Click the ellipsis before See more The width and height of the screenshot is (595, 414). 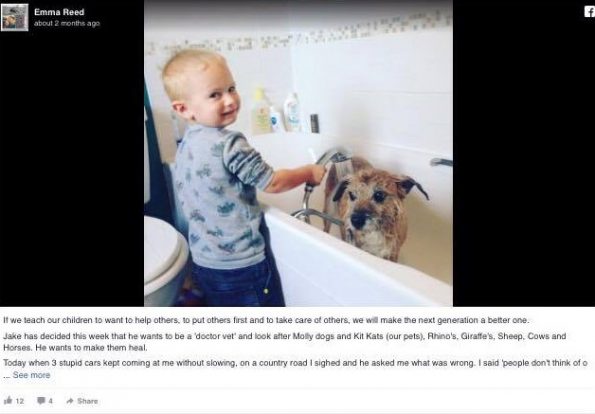pyautogui.click(x=7, y=376)
